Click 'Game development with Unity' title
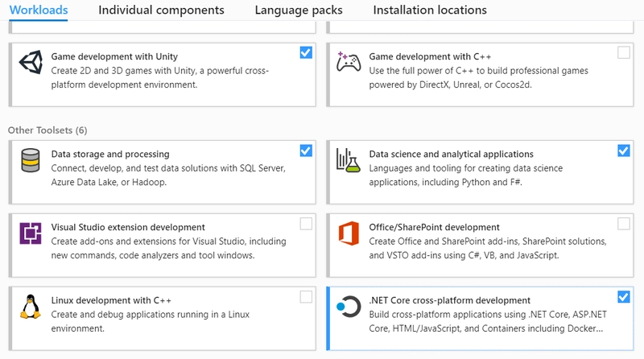The image size is (644, 359). click(x=114, y=56)
